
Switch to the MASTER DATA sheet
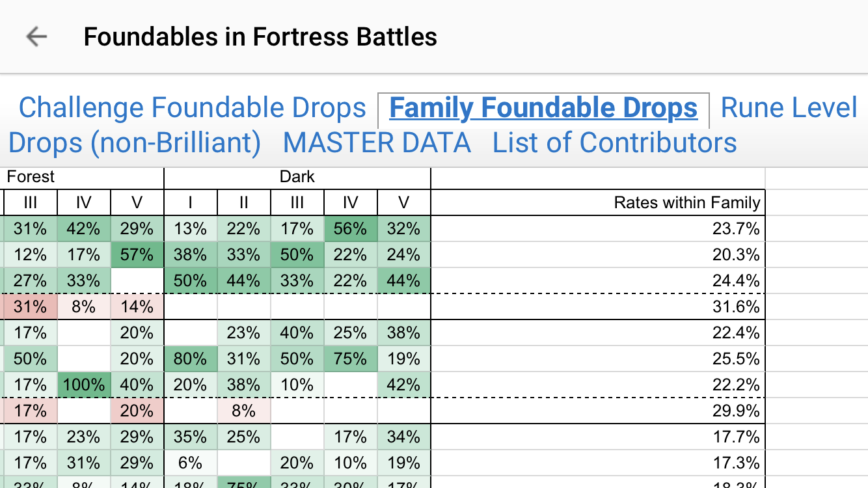point(377,142)
